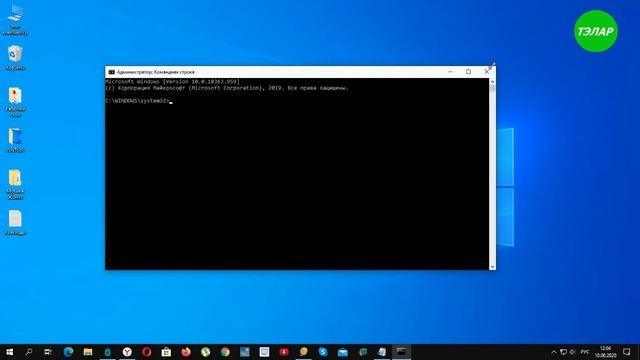The image size is (640, 360).
Task: Launch Microsoft Edge from taskbar
Action: pos(68,352)
